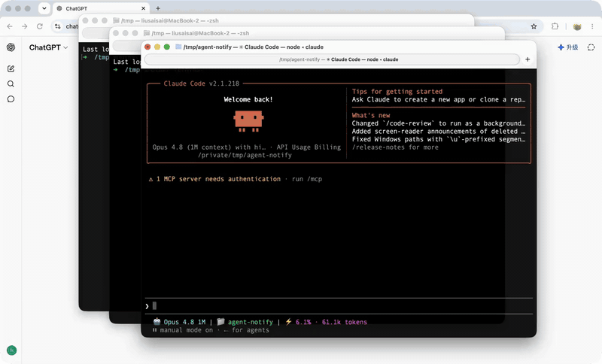Click 'Last lo' text in middle zsh terminal

[126, 62]
